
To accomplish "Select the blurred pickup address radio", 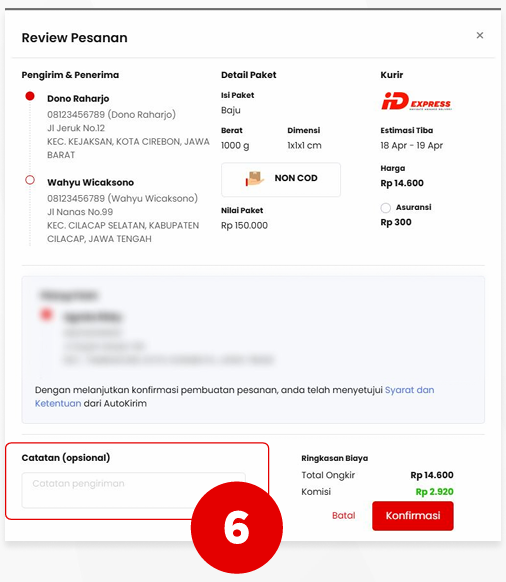I will pos(46,315).
